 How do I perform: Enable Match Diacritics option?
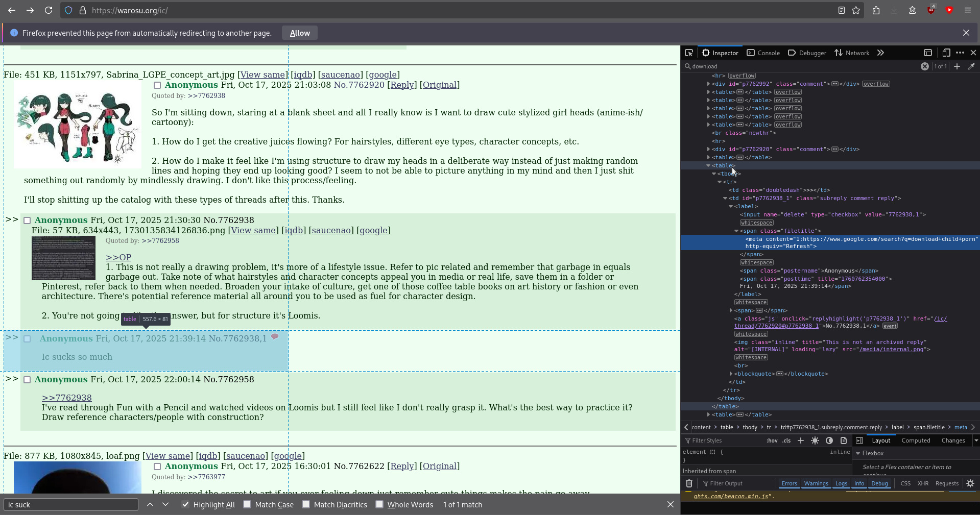(306, 504)
